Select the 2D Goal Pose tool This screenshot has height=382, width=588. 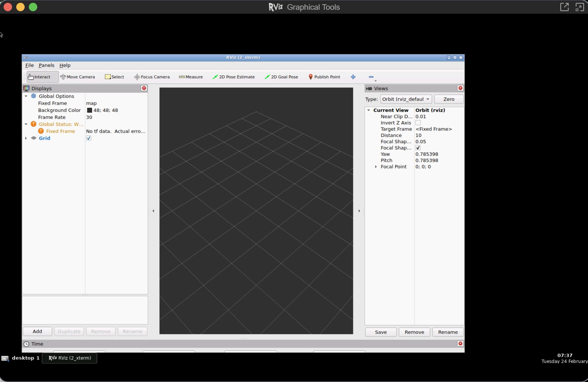(281, 77)
